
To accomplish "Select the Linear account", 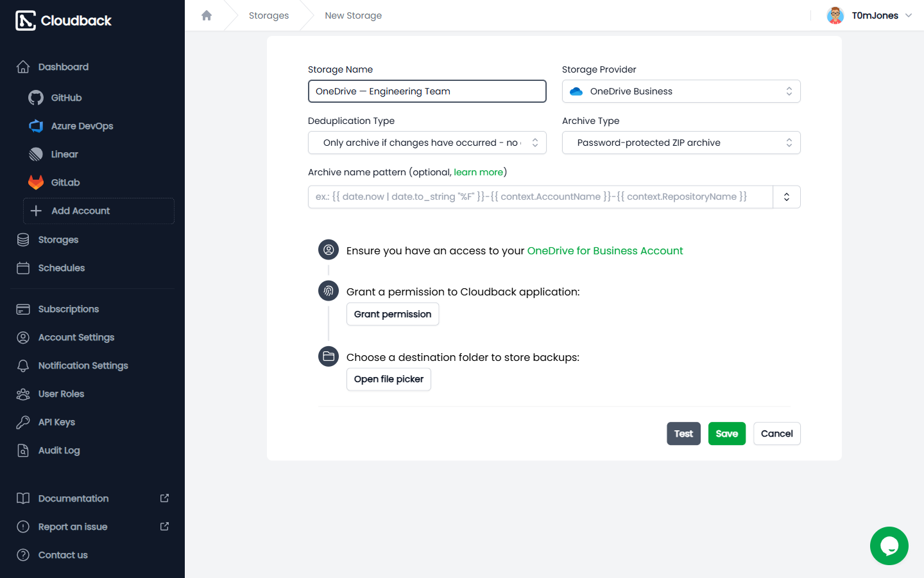I will point(64,154).
